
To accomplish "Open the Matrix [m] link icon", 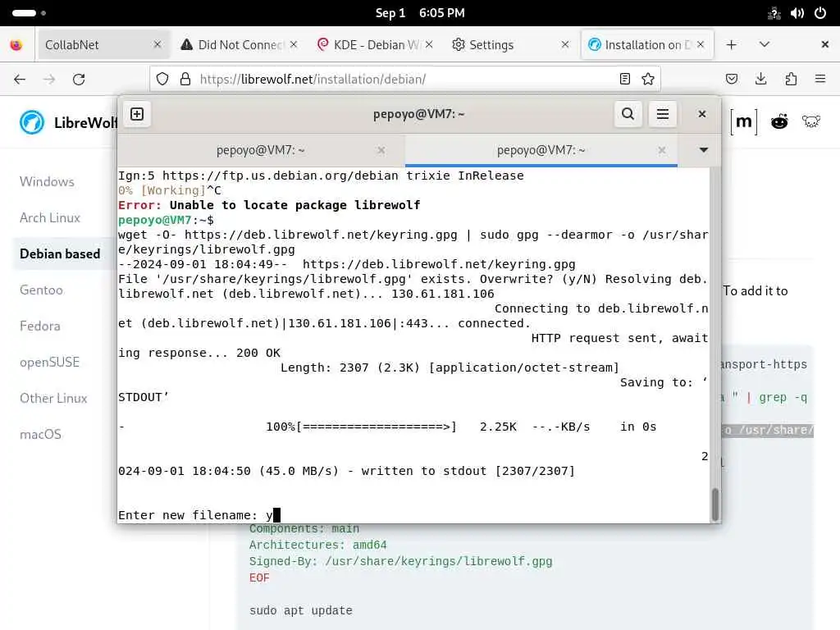I will [x=743, y=122].
